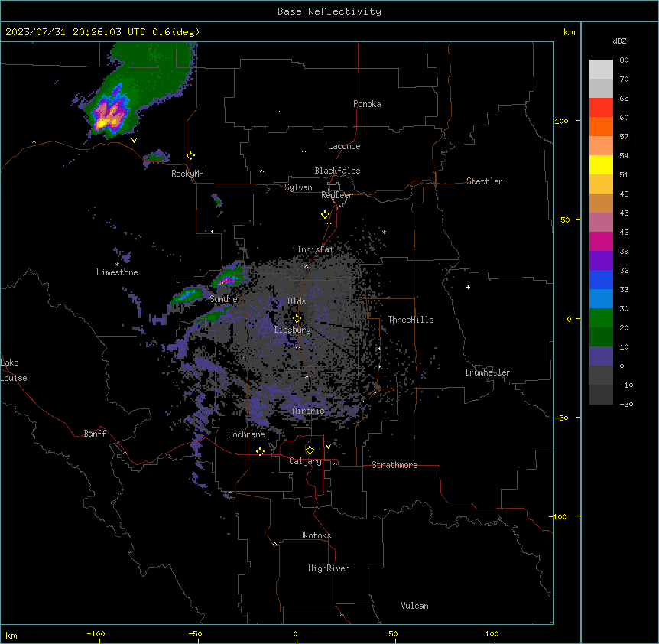Click the Didsbury town label
The height and width of the screenshot is (644, 659).
pyautogui.click(x=293, y=330)
